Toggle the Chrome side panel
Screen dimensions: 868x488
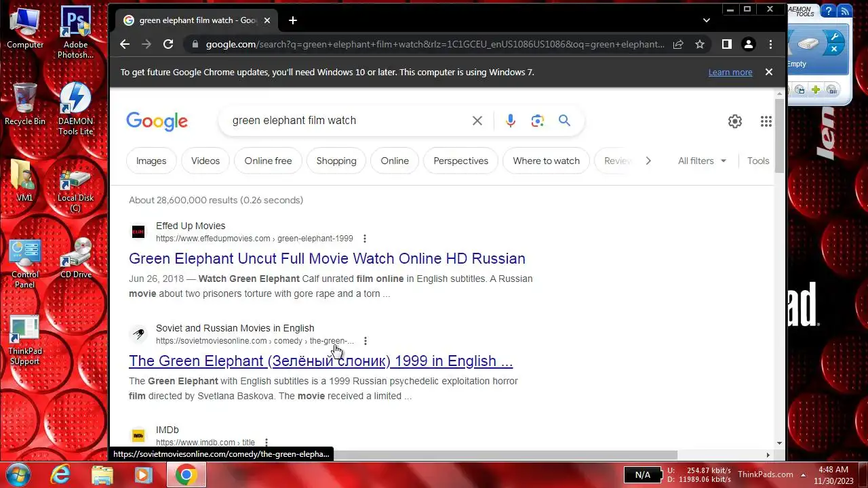click(726, 44)
